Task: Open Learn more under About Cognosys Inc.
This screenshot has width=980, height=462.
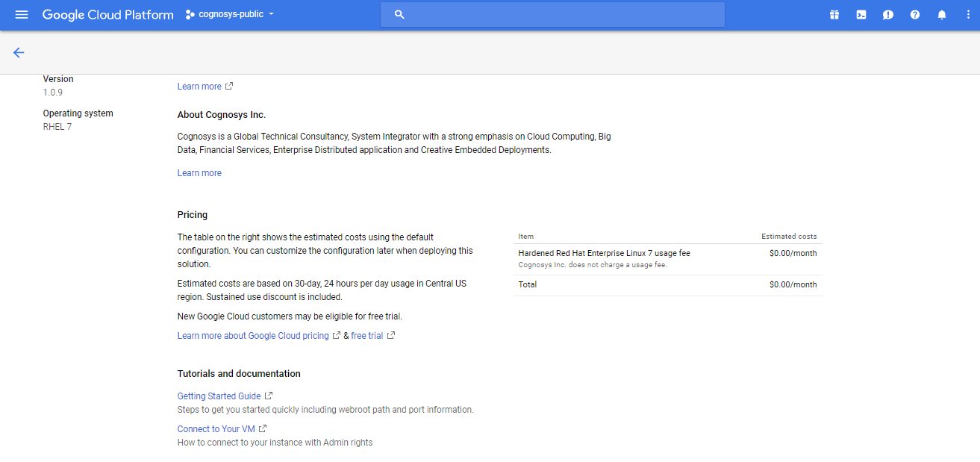Action: click(199, 173)
